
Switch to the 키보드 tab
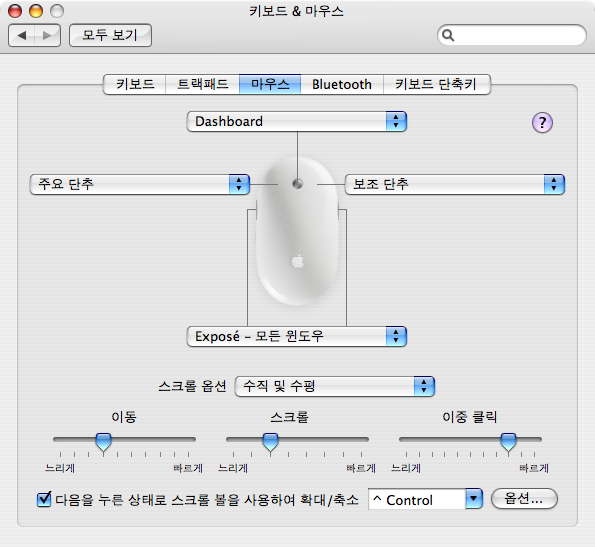[135, 84]
